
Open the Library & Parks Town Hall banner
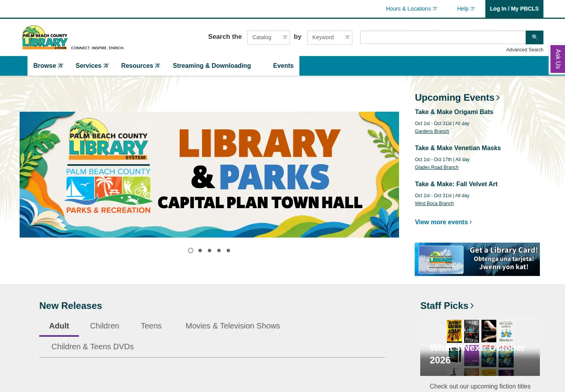click(209, 175)
